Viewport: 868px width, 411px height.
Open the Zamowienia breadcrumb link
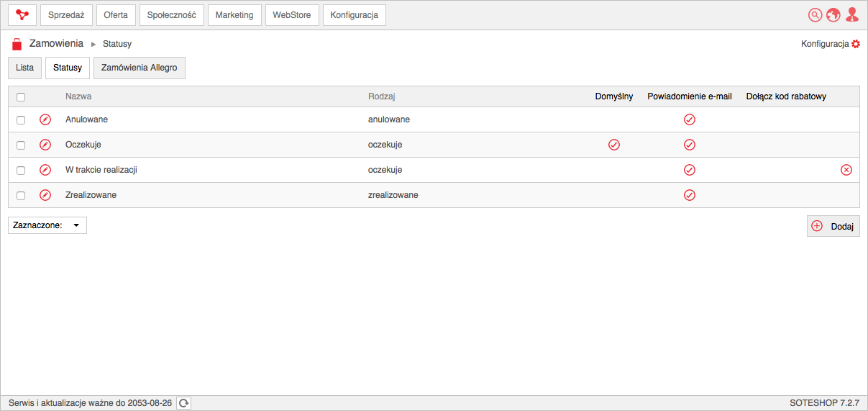(56, 43)
